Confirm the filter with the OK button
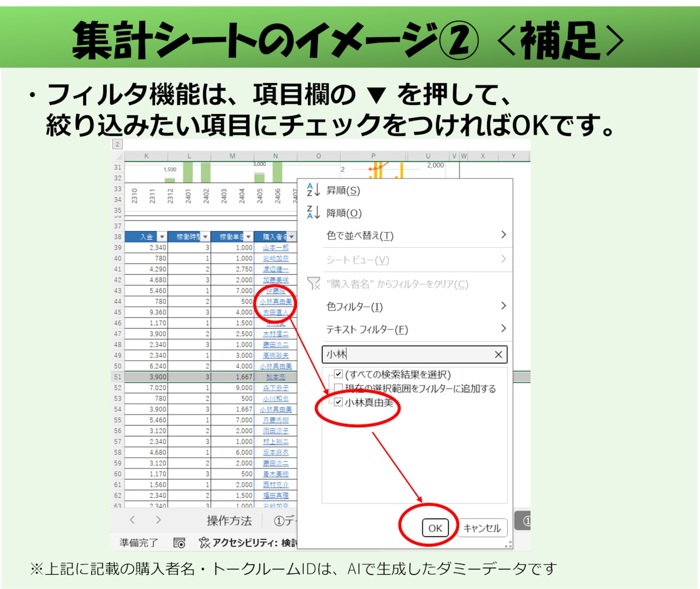Screen dimensions: 700x589 pyautogui.click(x=435, y=528)
